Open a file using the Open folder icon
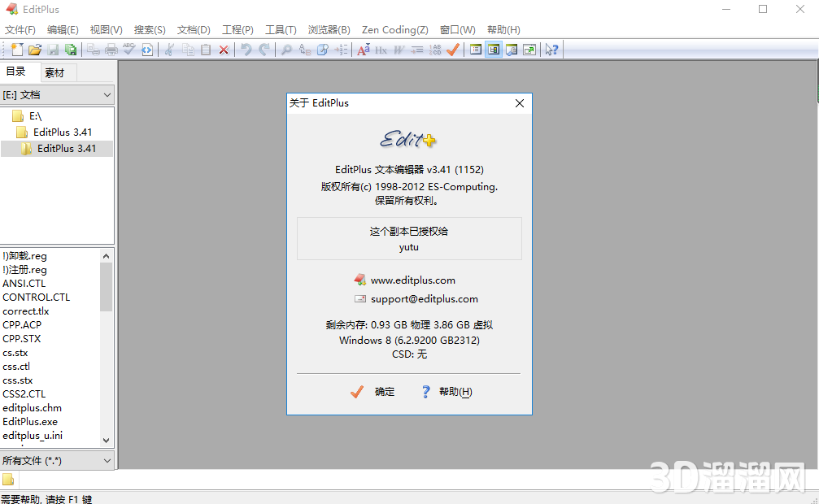The image size is (819, 504). pos(36,50)
